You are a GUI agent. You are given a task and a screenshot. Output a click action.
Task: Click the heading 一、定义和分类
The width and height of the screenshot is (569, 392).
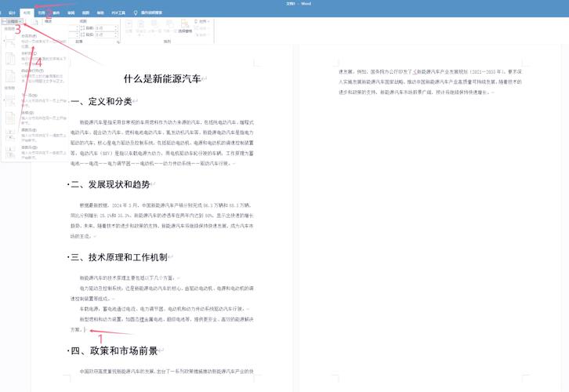click(x=101, y=101)
